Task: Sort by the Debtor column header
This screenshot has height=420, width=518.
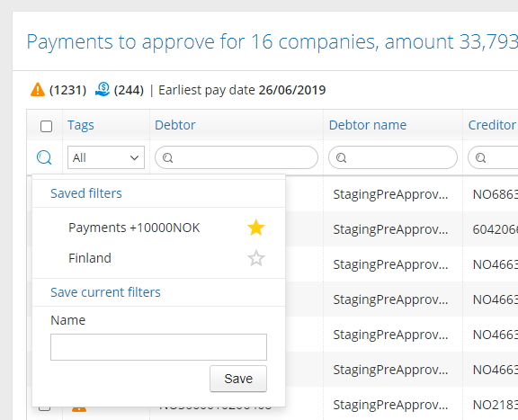Action: 175,125
